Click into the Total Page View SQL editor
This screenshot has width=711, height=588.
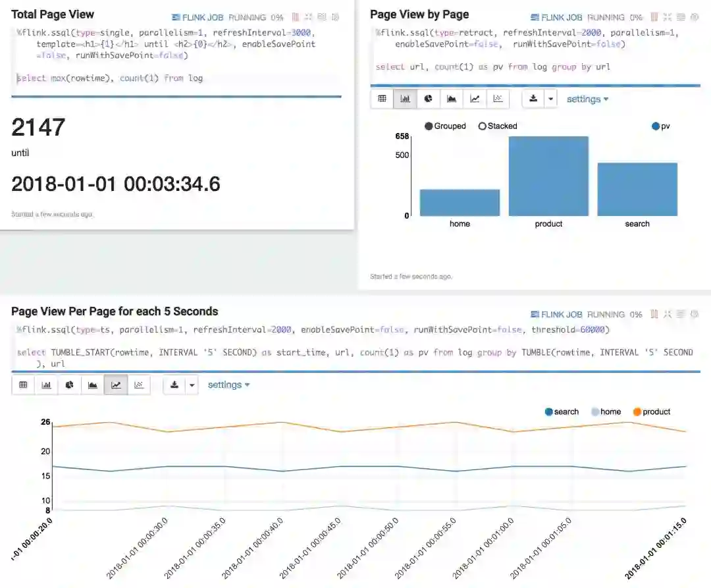176,55
